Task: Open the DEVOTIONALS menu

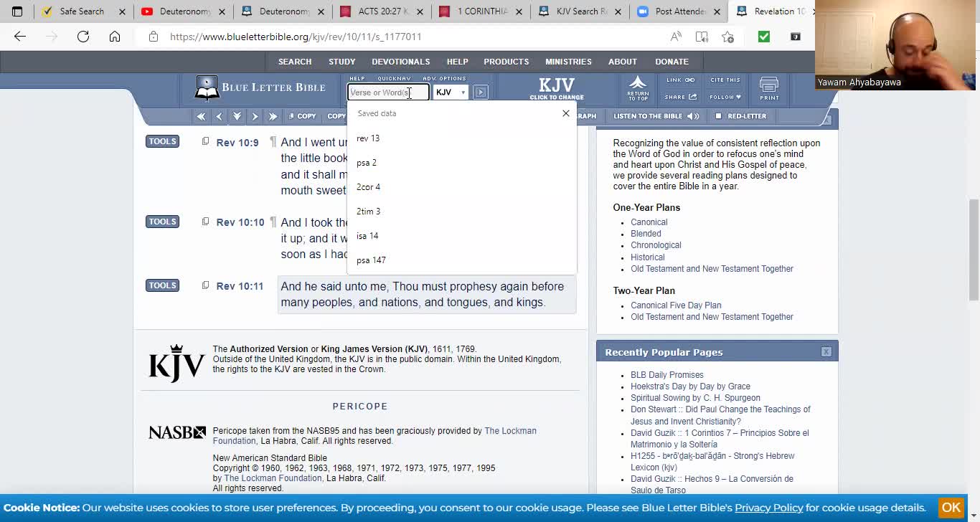Action: [401, 62]
